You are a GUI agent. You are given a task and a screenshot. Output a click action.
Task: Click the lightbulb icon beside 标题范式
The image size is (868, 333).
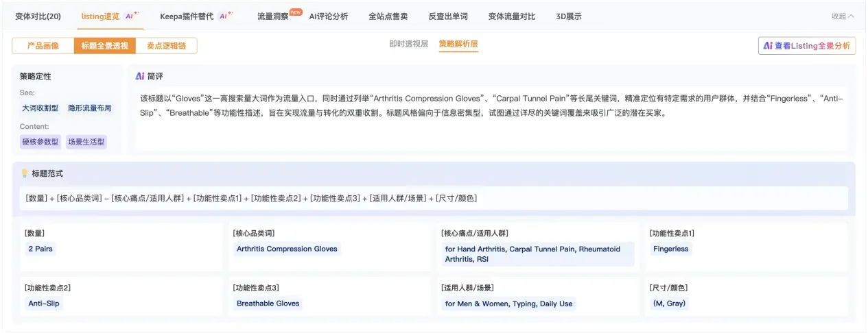point(25,173)
